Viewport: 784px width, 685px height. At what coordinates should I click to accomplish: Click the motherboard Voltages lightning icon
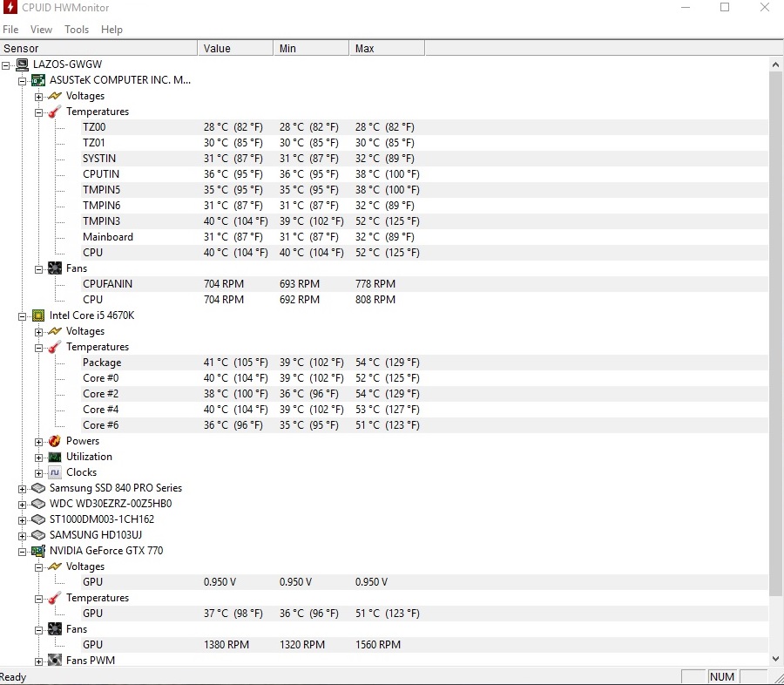click(55, 96)
